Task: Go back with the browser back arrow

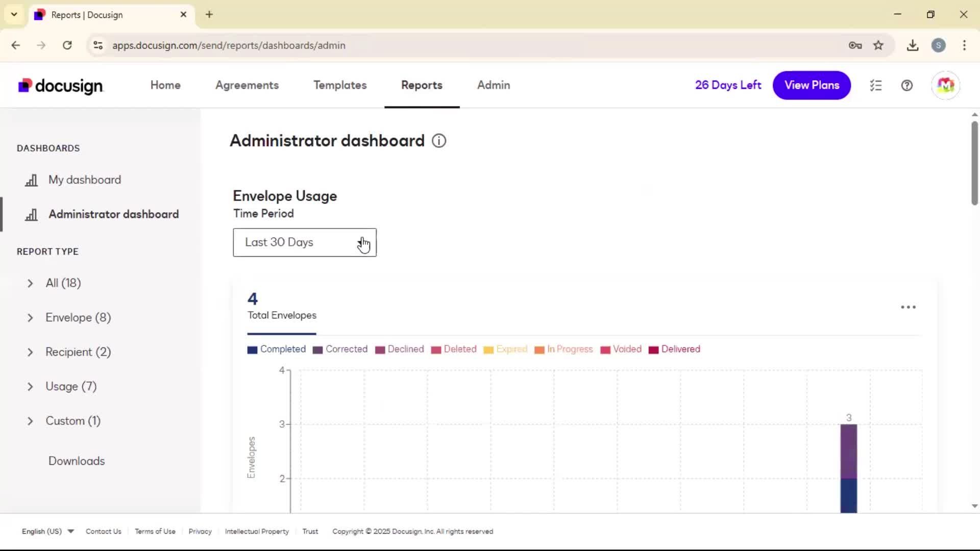Action: tap(16, 45)
